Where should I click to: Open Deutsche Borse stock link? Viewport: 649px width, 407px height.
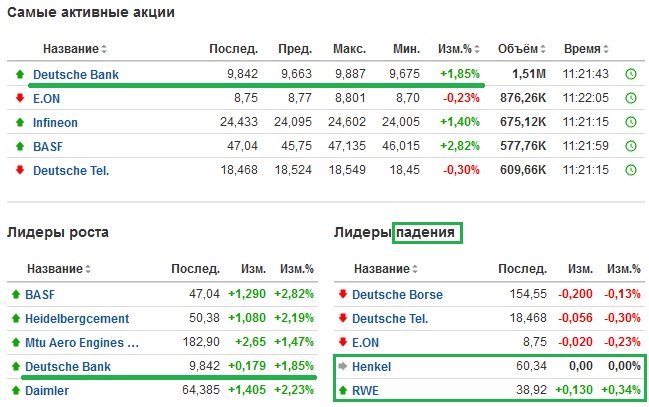(397, 294)
